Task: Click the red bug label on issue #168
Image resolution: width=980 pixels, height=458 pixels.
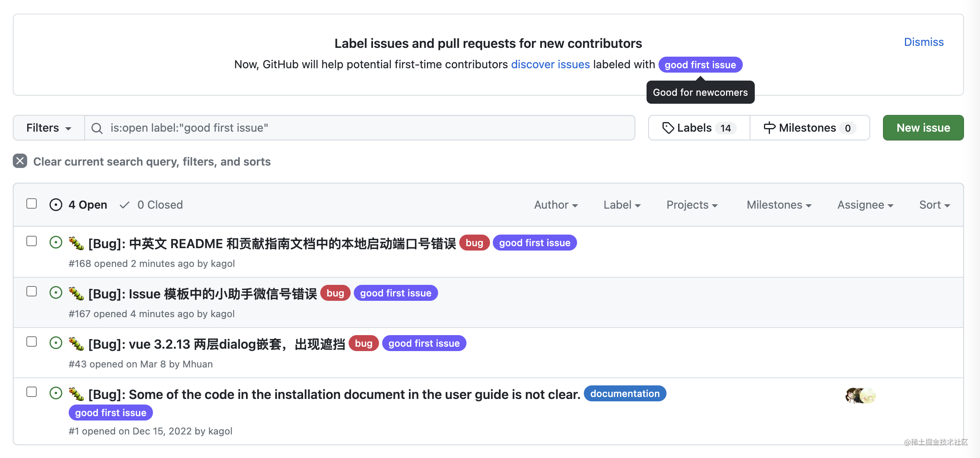Action: coord(474,243)
